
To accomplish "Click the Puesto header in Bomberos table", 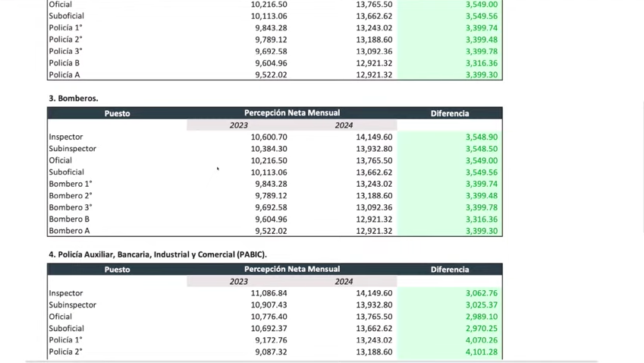I will 117,113.
